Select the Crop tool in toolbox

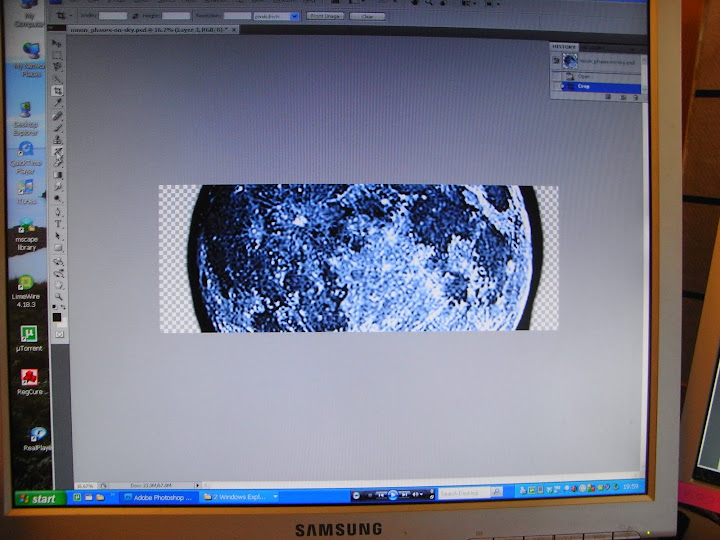(x=57, y=91)
